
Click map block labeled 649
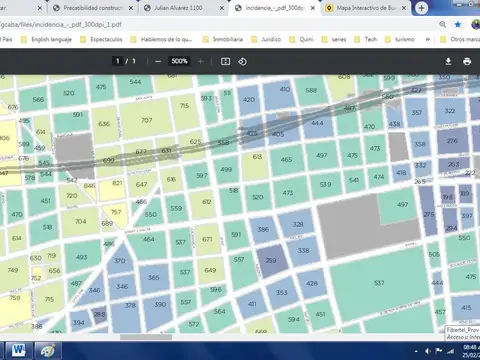(210, 270)
